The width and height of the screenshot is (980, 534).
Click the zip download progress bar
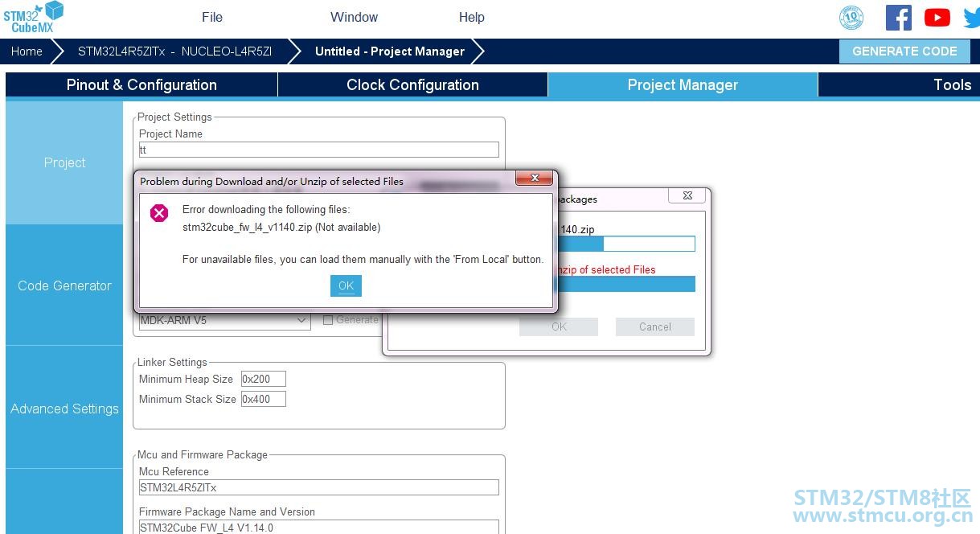[x=625, y=244]
